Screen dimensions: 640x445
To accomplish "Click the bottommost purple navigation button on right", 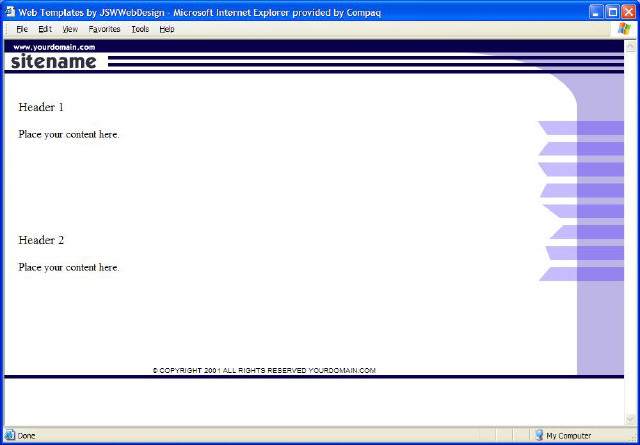I will 580,274.
